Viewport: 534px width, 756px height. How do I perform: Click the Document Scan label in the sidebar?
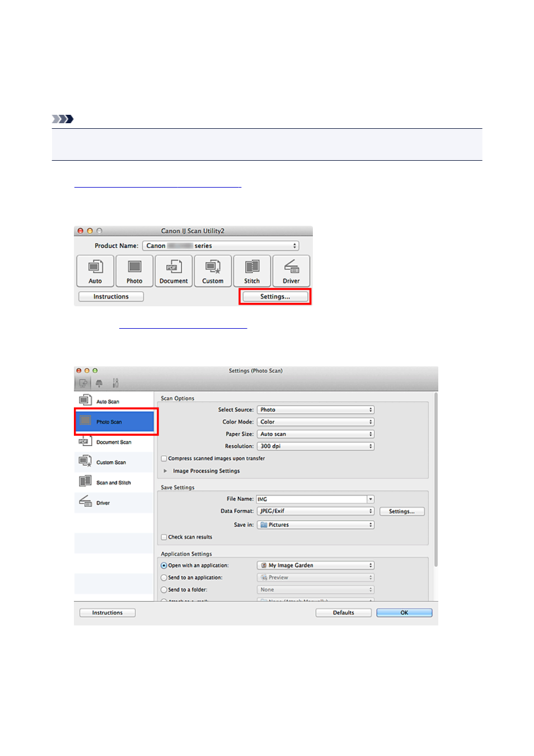point(114,442)
